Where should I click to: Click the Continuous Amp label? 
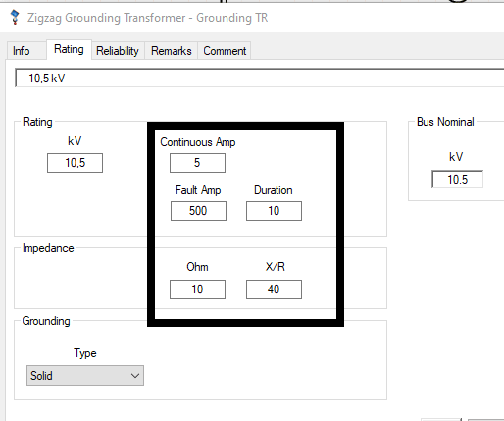(198, 142)
